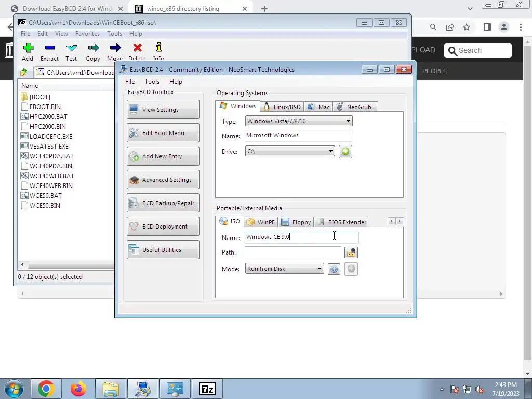Expand the Mode Run from Disk dropdown
This screenshot has width=532, height=399.
(285, 269)
